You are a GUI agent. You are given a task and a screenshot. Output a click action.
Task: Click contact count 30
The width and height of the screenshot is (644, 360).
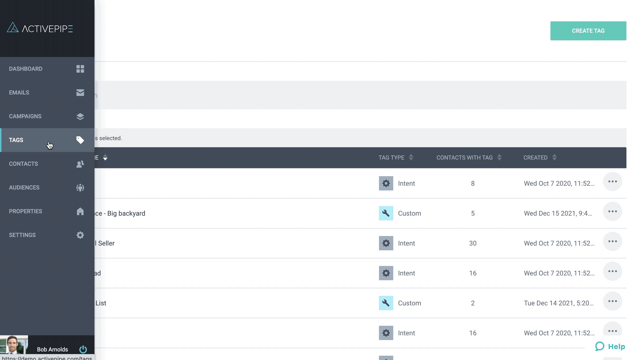tap(473, 243)
